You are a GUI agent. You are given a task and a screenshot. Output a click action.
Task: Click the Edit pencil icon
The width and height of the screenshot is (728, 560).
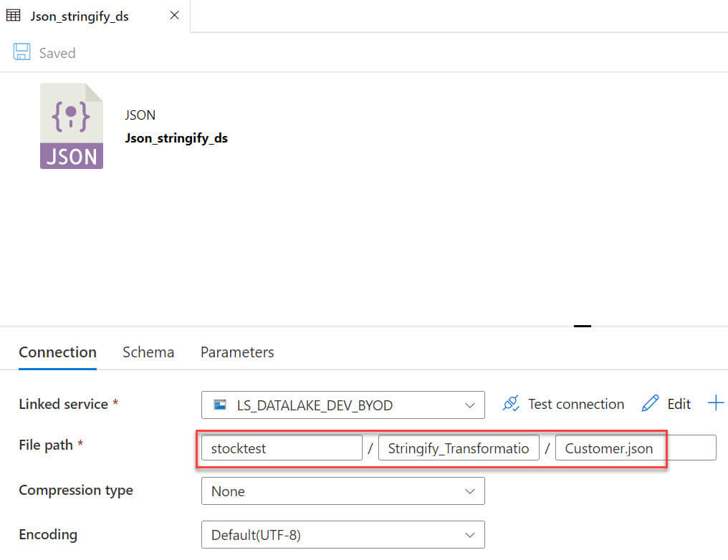click(650, 404)
